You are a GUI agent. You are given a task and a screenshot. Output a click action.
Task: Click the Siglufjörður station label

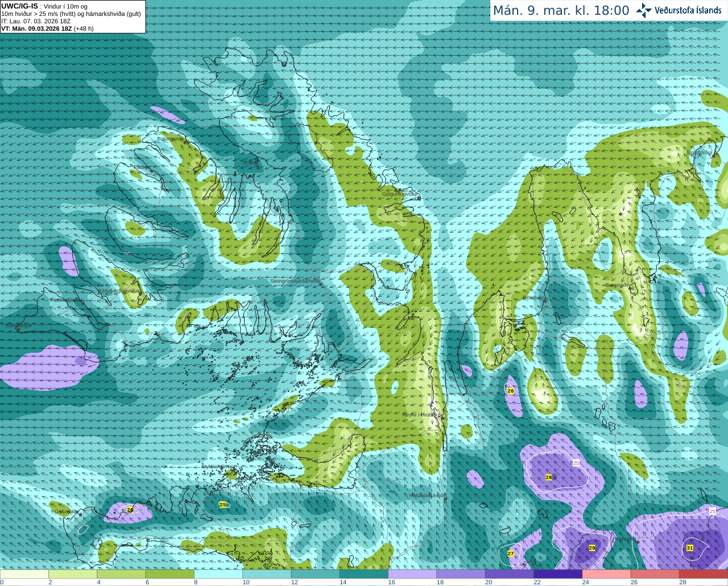coord(700,152)
